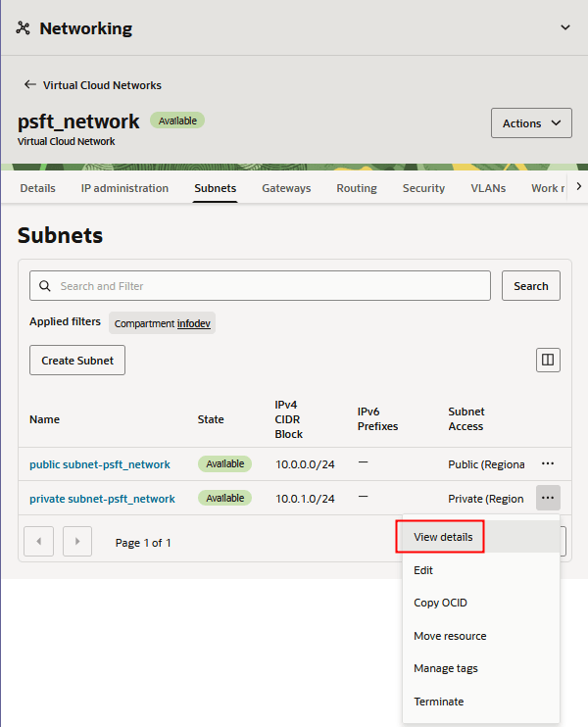Open the Actions dropdown
Image resolution: width=588 pixels, height=727 pixels.
point(531,123)
